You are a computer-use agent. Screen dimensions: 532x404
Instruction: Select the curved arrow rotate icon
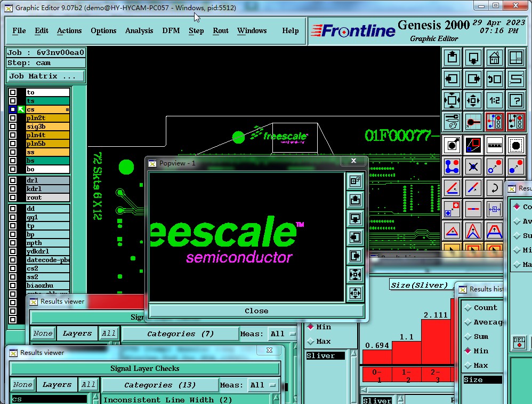coord(495,187)
